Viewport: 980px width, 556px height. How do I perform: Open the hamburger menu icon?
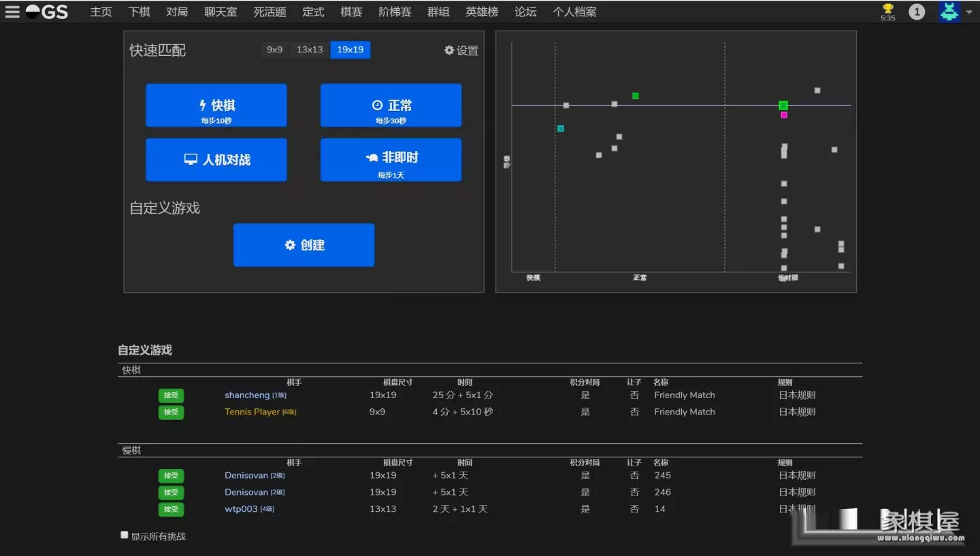pyautogui.click(x=12, y=12)
